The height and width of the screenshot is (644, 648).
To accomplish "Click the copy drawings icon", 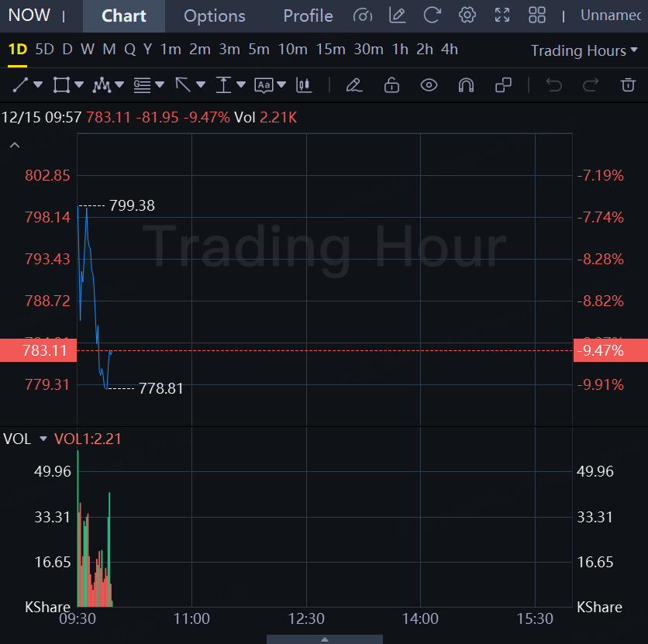I will pyautogui.click(x=503, y=85).
